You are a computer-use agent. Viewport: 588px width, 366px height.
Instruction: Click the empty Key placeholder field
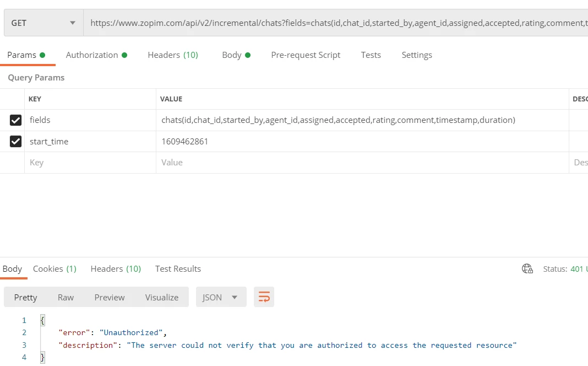pyautogui.click(x=90, y=163)
